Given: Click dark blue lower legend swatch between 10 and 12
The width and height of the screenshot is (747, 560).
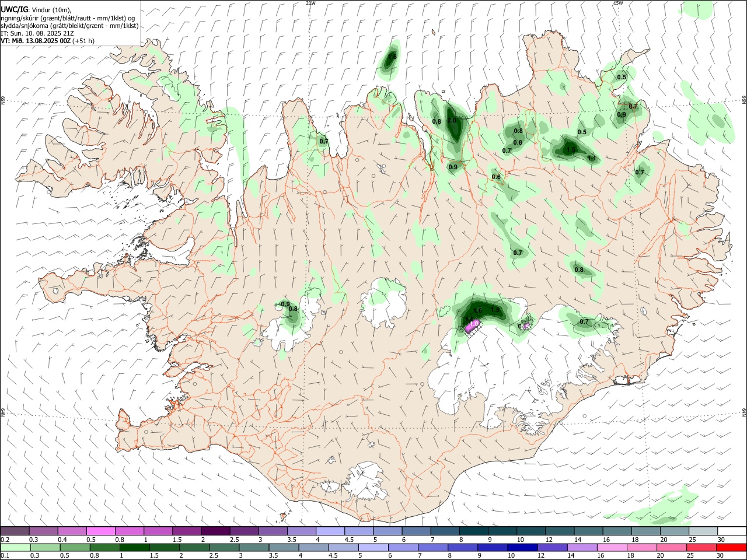Looking at the screenshot, I should pyautogui.click(x=522, y=548).
